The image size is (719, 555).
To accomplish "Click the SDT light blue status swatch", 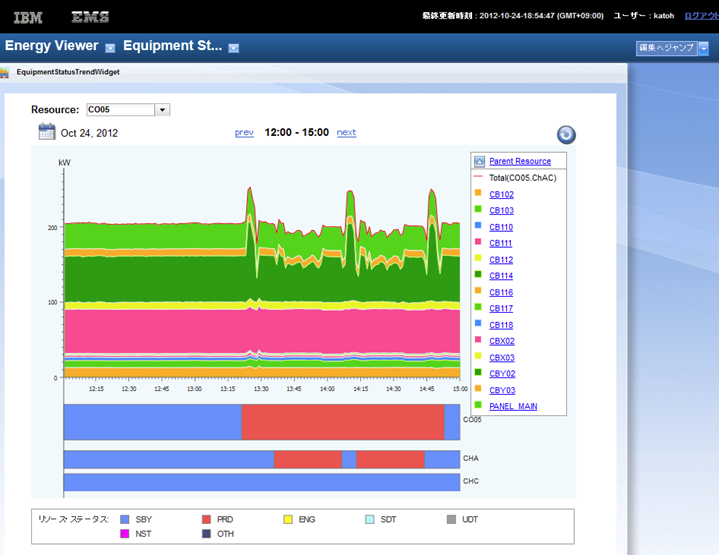I will pos(370,519).
